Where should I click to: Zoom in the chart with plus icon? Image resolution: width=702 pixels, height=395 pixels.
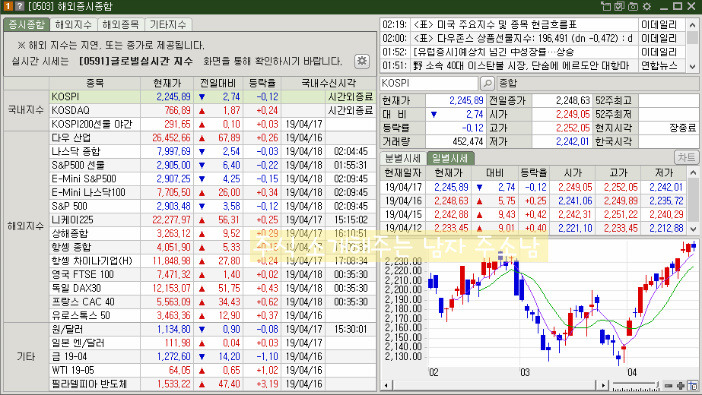[x=681, y=386]
